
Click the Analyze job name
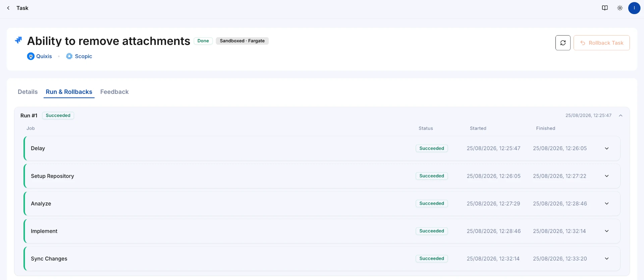click(41, 204)
